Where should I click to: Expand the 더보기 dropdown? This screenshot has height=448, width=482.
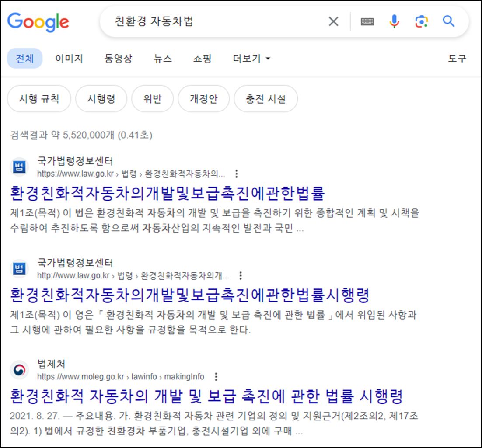[251, 59]
